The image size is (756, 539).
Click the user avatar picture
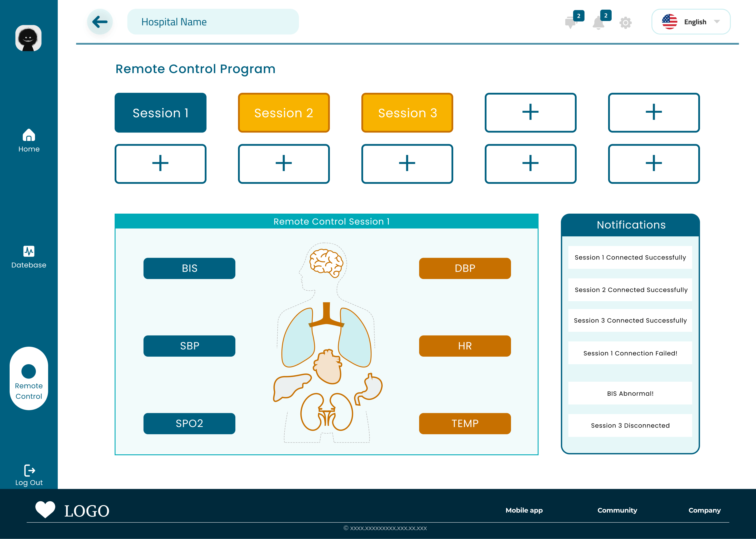[29, 38]
